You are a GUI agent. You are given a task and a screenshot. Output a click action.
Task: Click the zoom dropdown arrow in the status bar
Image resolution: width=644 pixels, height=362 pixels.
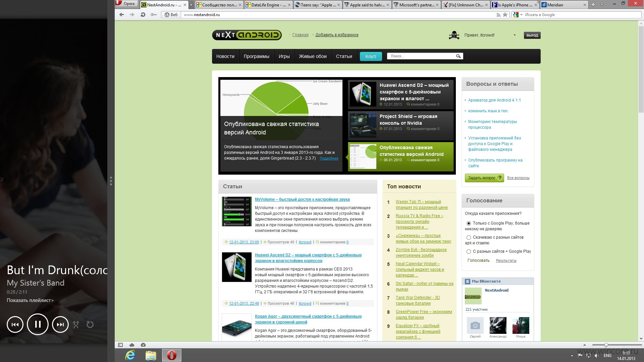point(585,345)
